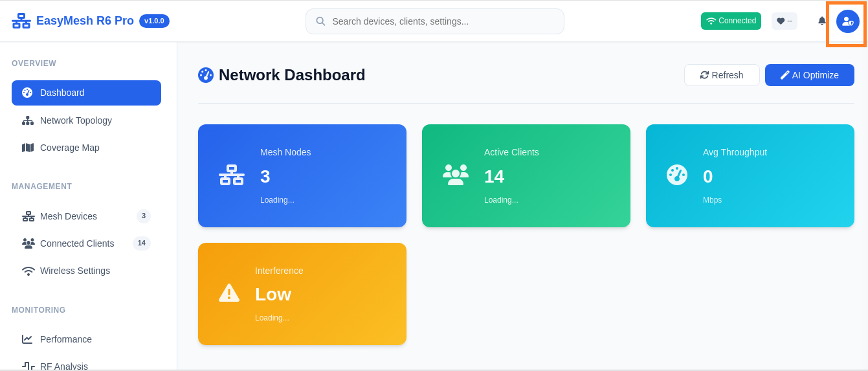Screen dimensions: 868x371
Task: Click the Interference card warning triangle icon
Action: pyautogui.click(x=229, y=293)
